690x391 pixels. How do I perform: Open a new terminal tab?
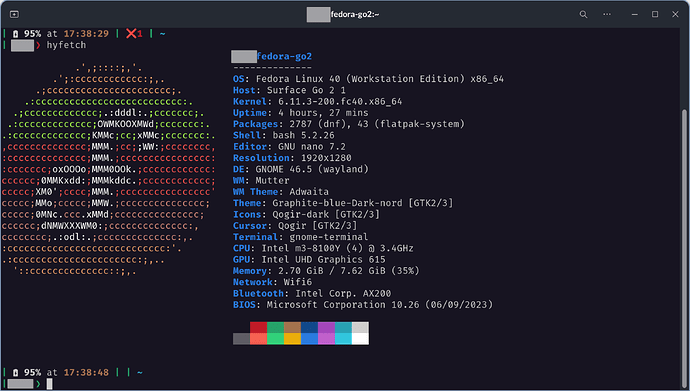point(14,15)
